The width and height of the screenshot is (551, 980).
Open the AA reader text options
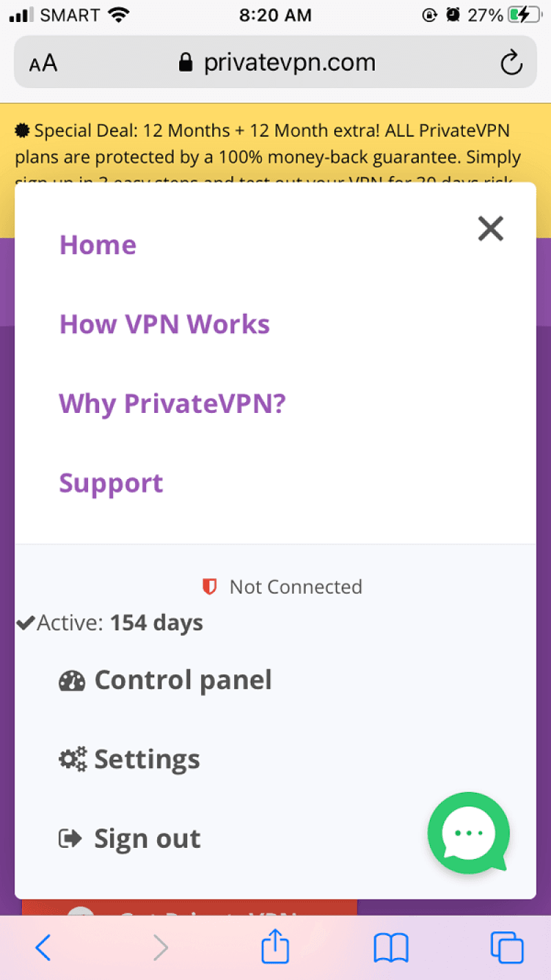pos(43,64)
